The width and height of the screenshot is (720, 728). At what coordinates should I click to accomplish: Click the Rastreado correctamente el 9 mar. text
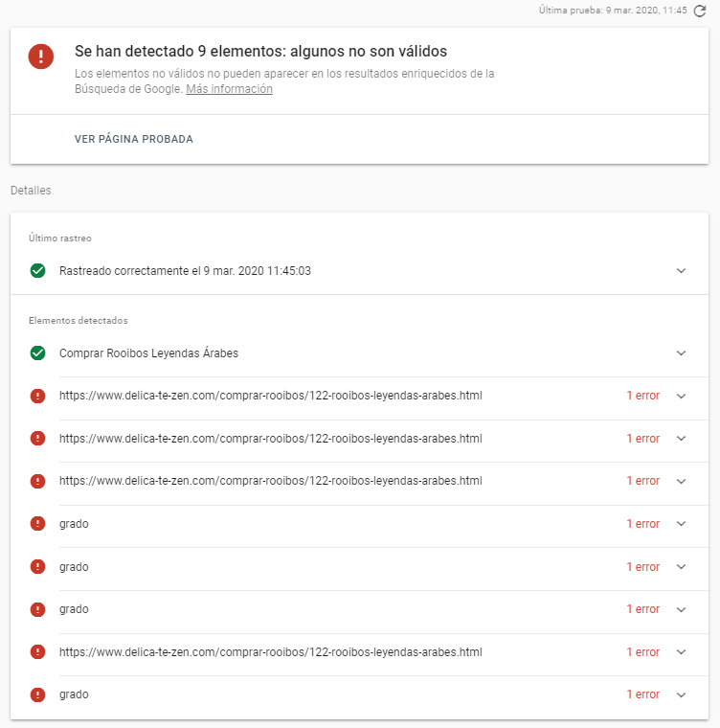(185, 271)
